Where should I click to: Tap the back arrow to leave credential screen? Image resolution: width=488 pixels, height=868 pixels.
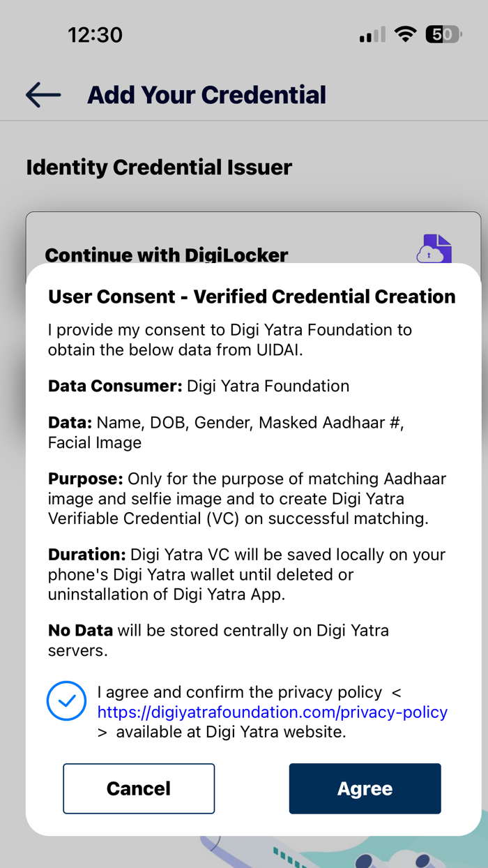[42, 94]
